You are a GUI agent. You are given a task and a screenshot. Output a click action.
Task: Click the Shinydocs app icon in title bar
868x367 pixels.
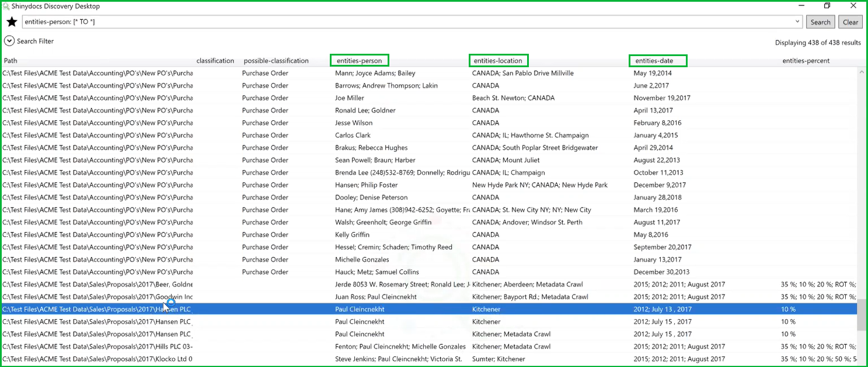pos(6,6)
